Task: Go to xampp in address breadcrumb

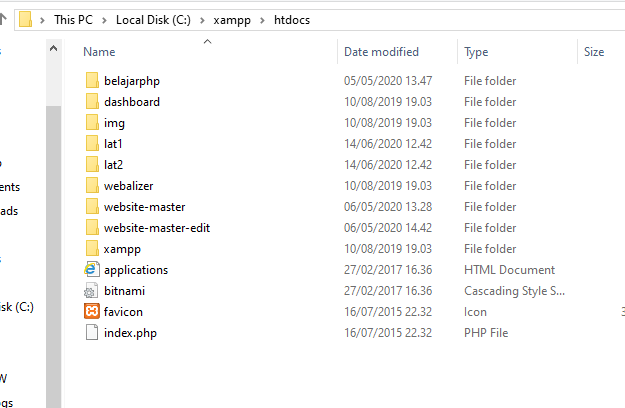Action: (x=232, y=20)
